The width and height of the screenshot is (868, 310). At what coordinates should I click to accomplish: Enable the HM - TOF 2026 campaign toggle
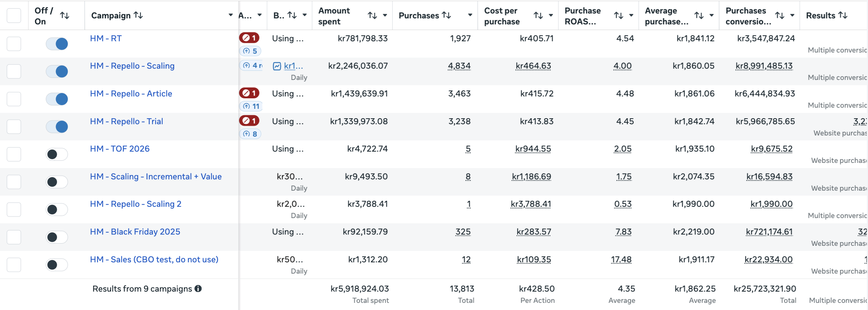click(57, 154)
